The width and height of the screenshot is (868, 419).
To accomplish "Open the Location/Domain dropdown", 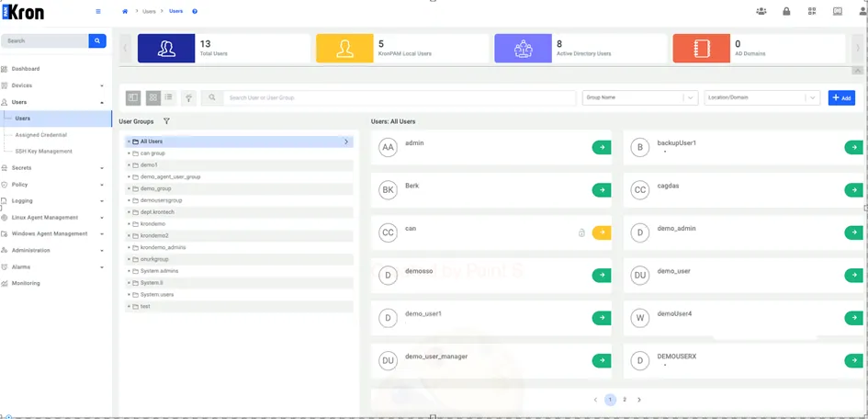I will (761, 97).
